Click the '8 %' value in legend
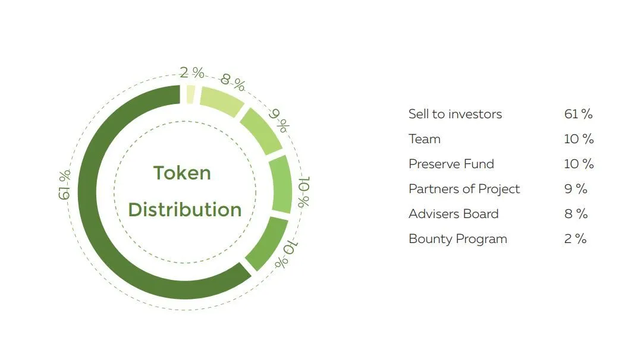 pyautogui.click(x=576, y=214)
